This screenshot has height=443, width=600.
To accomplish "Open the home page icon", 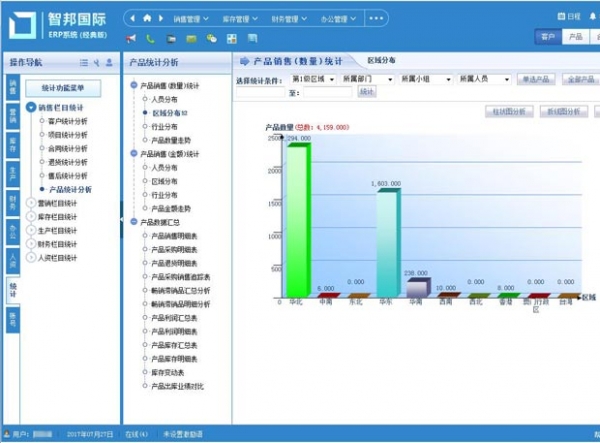I will 147,18.
